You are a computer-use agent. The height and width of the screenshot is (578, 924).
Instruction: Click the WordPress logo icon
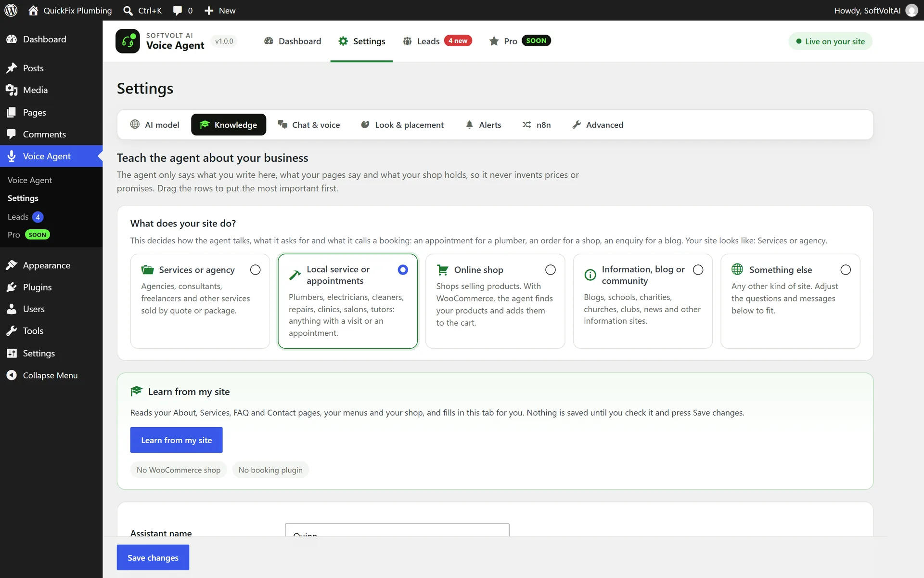[x=11, y=10]
